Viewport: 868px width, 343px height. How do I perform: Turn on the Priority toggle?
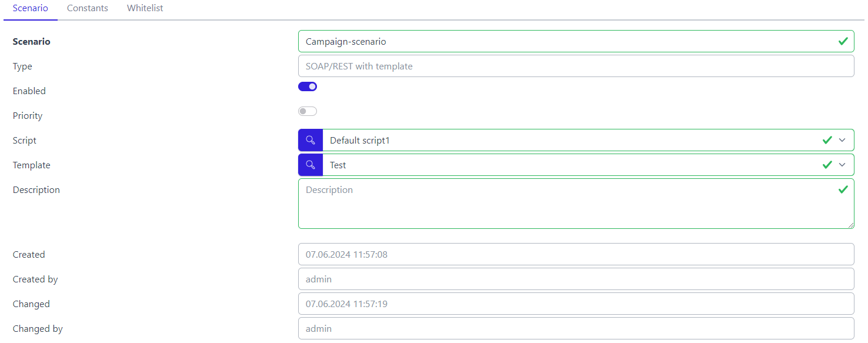(x=308, y=111)
